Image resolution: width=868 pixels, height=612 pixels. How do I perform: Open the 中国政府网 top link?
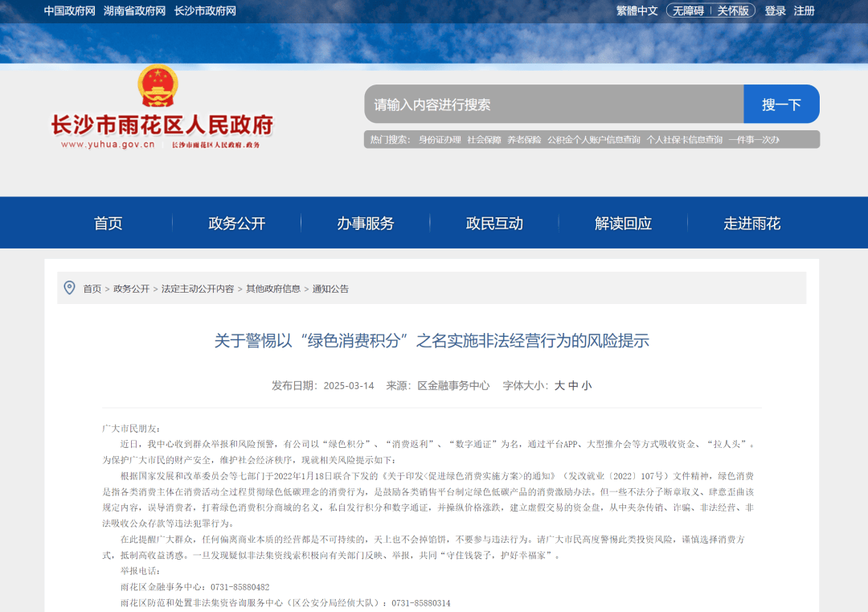tap(69, 10)
